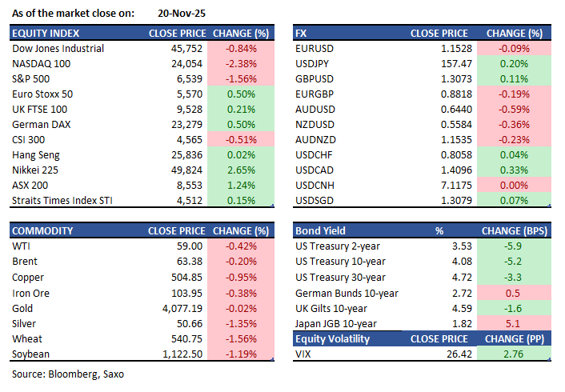Click the Bond Yield table header
The image size is (565, 392).
pos(321,231)
